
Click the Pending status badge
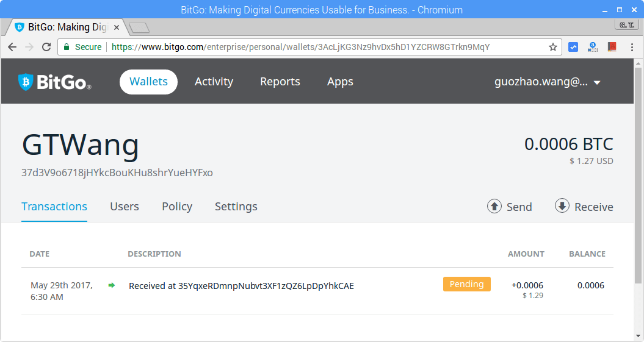click(x=466, y=284)
